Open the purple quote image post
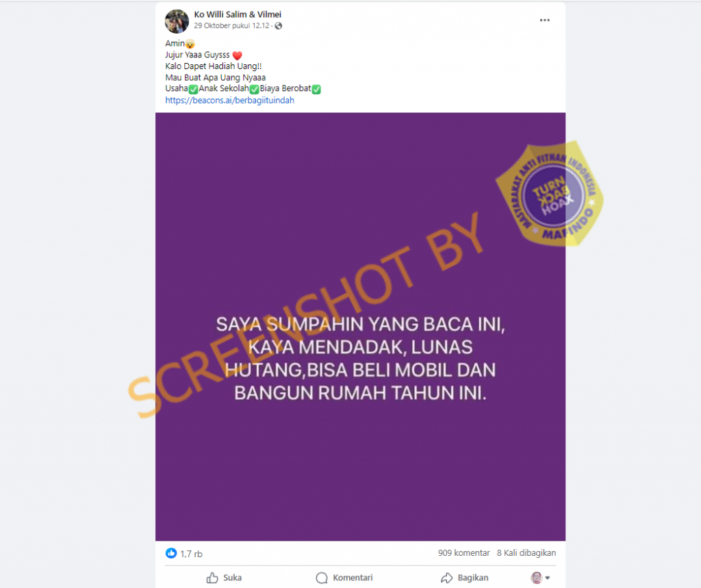This screenshot has width=701, height=588. [360, 327]
